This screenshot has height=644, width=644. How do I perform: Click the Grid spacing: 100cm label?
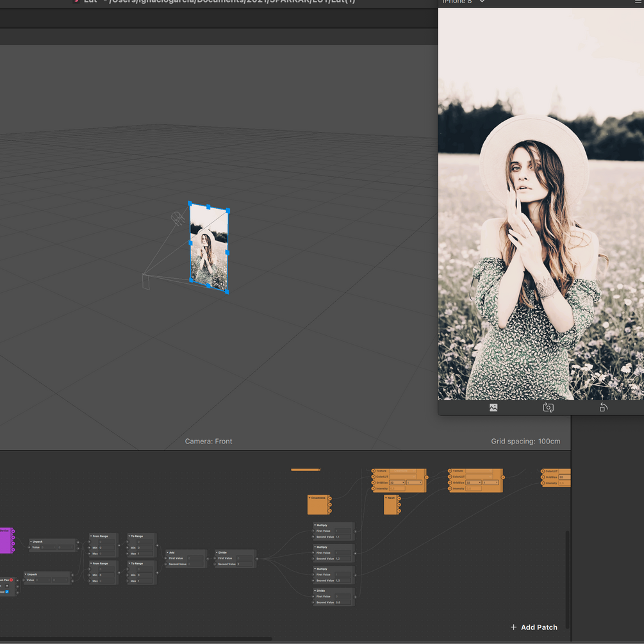click(x=525, y=441)
